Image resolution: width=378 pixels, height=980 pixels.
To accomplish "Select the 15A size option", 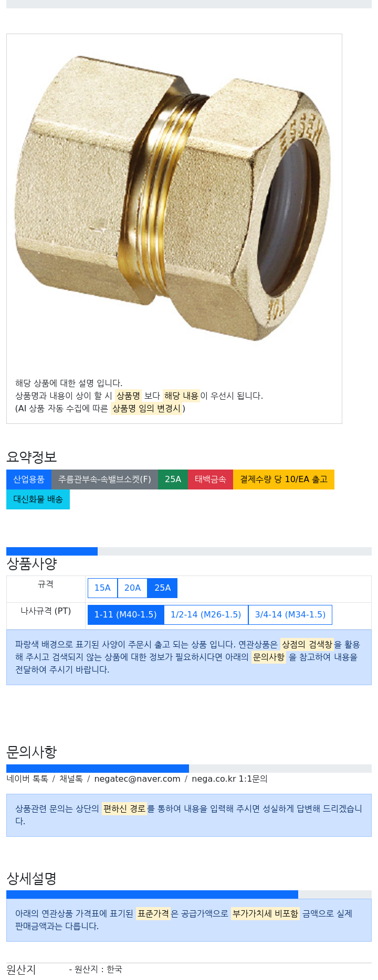I will (x=102, y=588).
